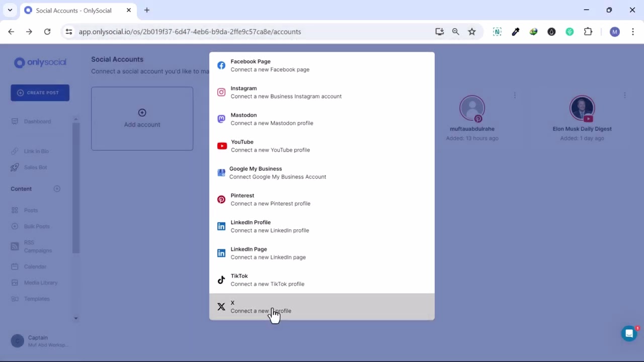Close the Social Accounts tab

point(129,10)
